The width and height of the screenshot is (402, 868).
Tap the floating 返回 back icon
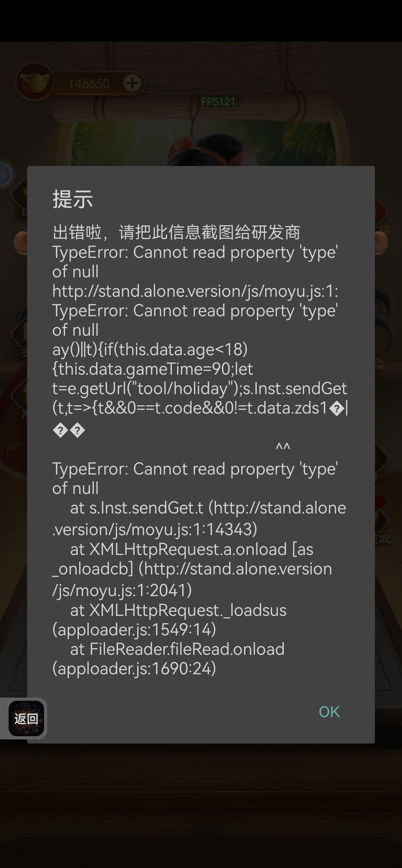point(26,718)
